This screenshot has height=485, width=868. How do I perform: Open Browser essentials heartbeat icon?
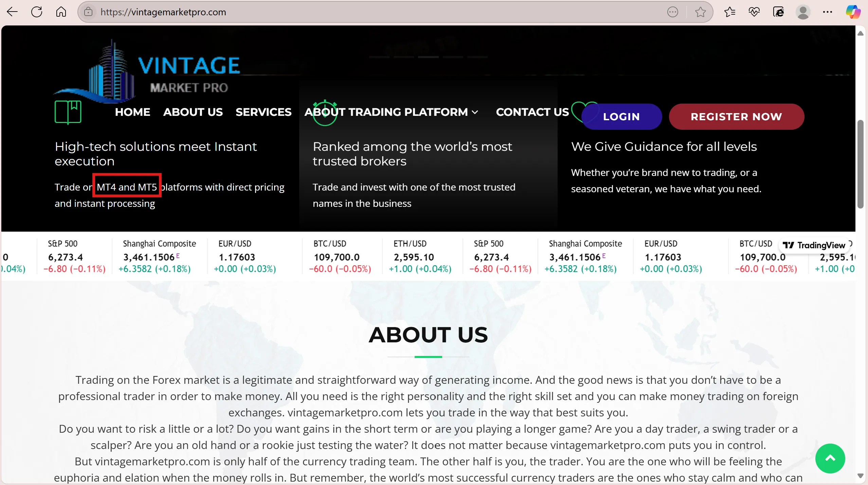point(754,12)
